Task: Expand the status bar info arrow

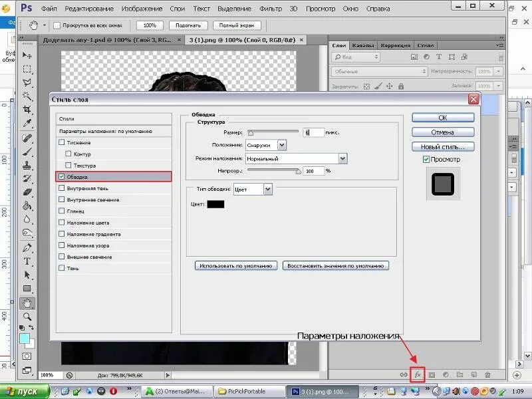Action: pyautogui.click(x=168, y=375)
